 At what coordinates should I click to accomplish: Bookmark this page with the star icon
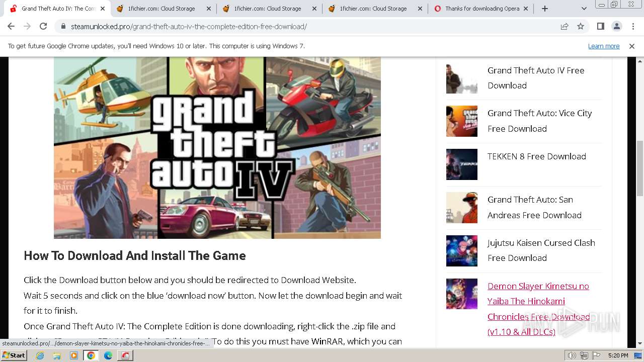pyautogui.click(x=581, y=27)
